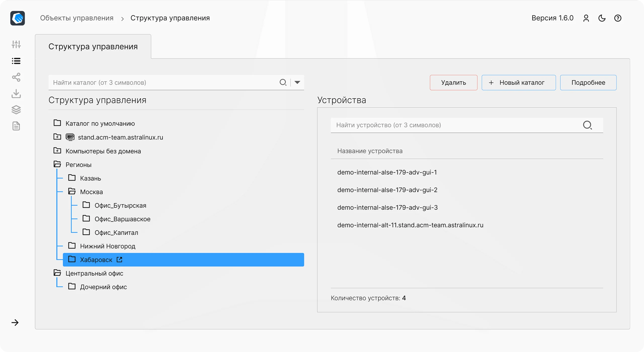Select Каталог по умолчанию in tree
Image resolution: width=644 pixels, height=352 pixels.
100,123
